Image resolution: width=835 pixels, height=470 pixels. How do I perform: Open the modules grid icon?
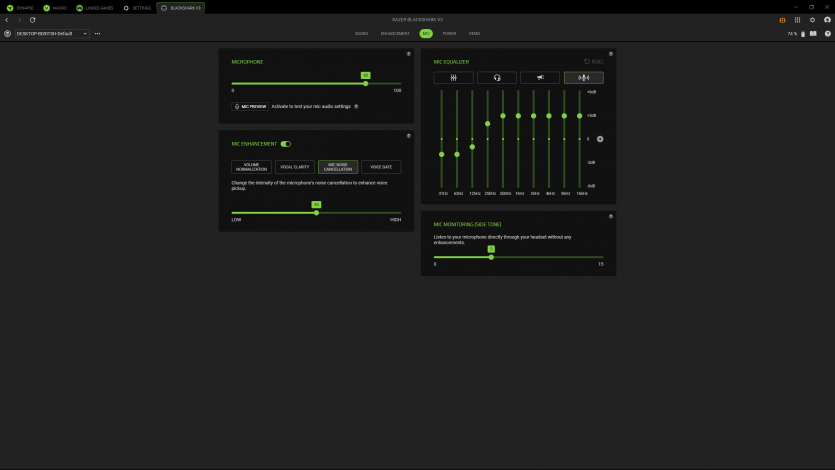797,20
